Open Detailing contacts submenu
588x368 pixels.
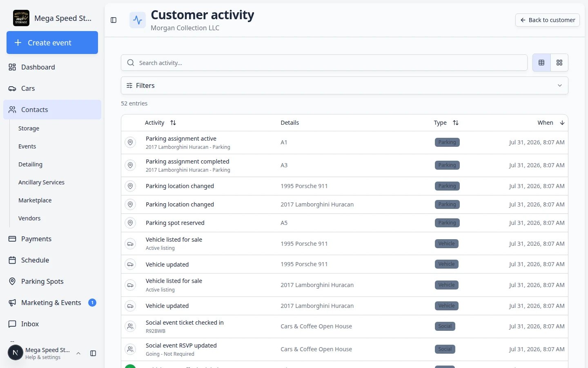pyautogui.click(x=30, y=164)
